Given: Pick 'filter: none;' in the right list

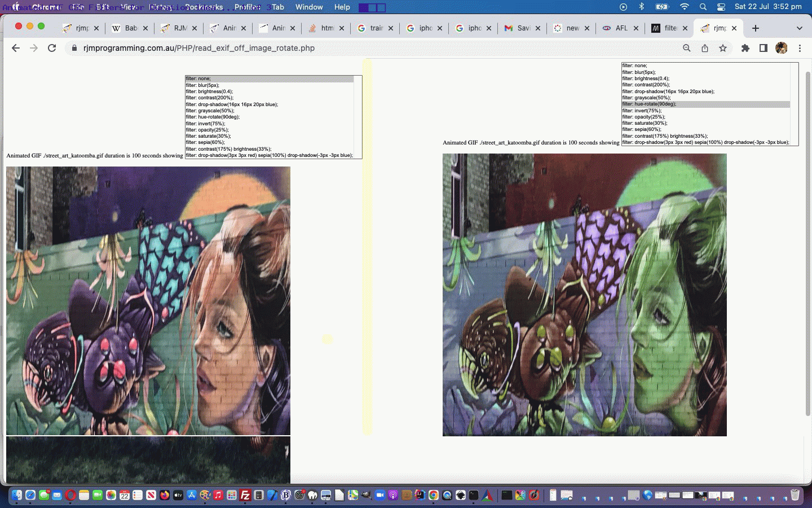Looking at the screenshot, I should pyautogui.click(x=706, y=65).
